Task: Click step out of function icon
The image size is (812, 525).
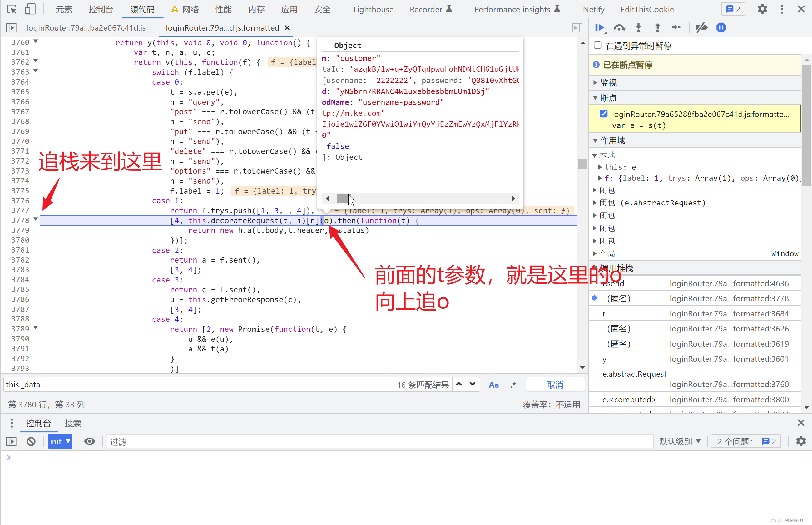Action: pyautogui.click(x=657, y=27)
